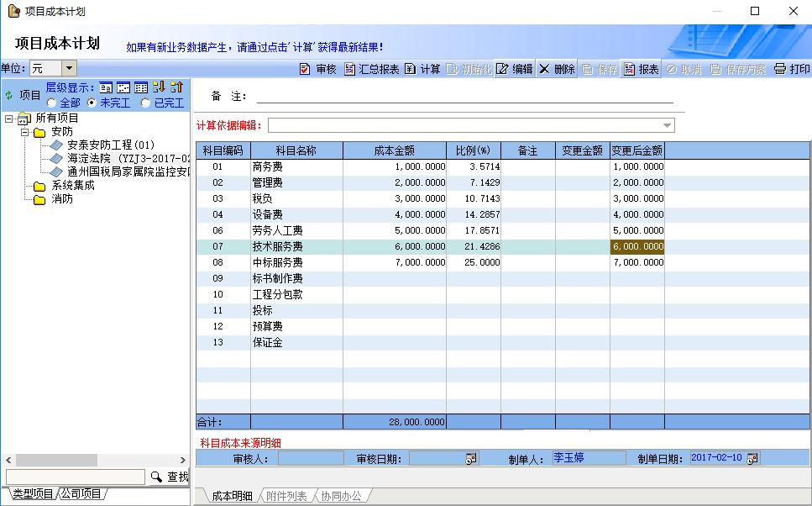The width and height of the screenshot is (812, 506).
Task: Click the 计算 calculate toolbar button
Action: pos(422,69)
